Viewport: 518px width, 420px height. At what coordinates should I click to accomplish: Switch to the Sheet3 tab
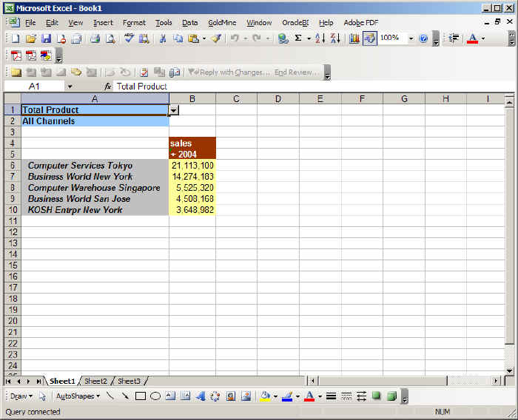coord(129,381)
